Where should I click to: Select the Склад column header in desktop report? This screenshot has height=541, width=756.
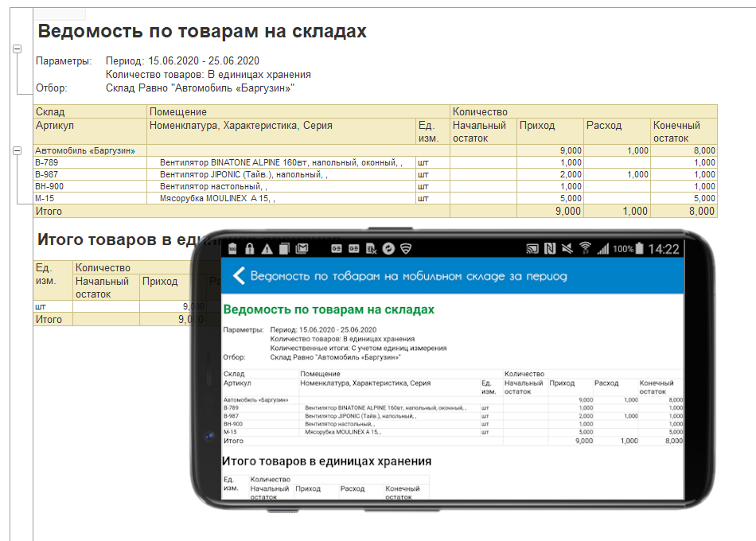[90, 111]
